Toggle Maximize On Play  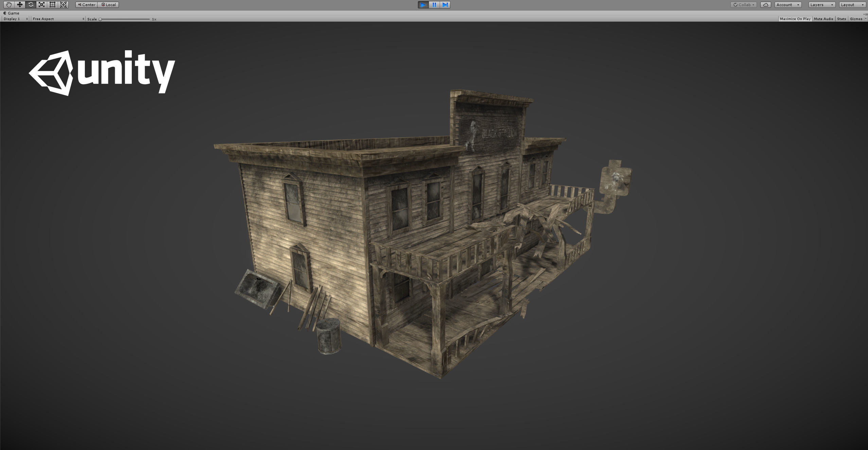coord(795,19)
